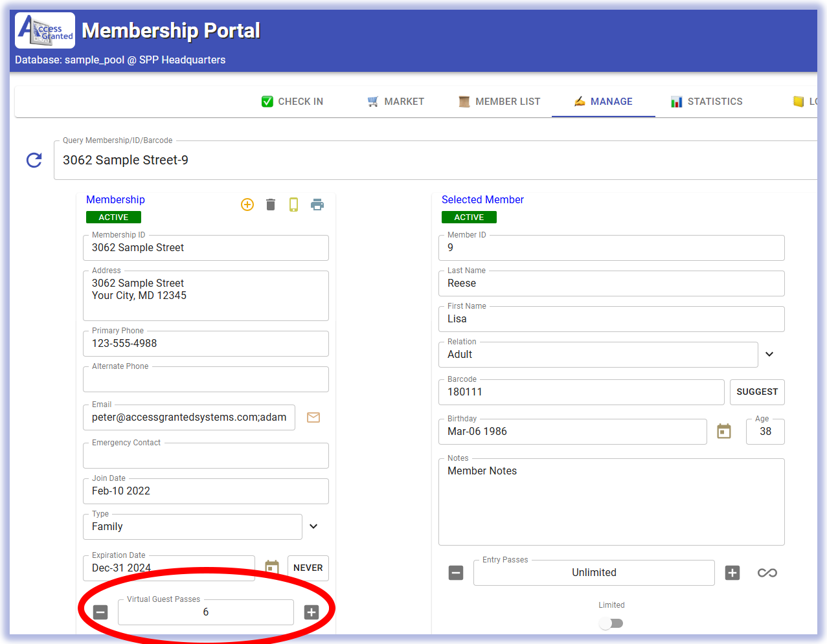Click the Birthday field
Viewport: 827px width, 644px height.
coord(572,432)
